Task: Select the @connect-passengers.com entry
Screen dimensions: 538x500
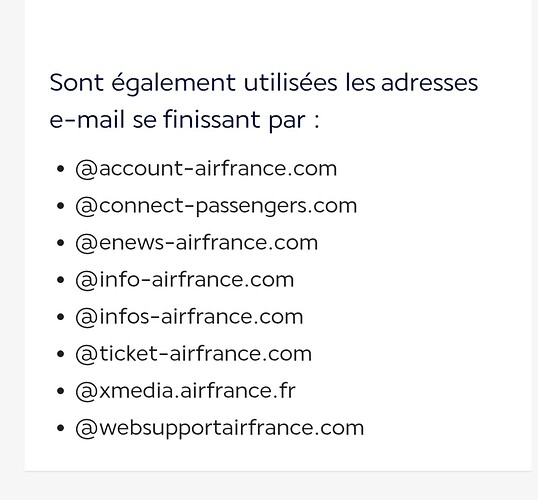Action: point(216,206)
